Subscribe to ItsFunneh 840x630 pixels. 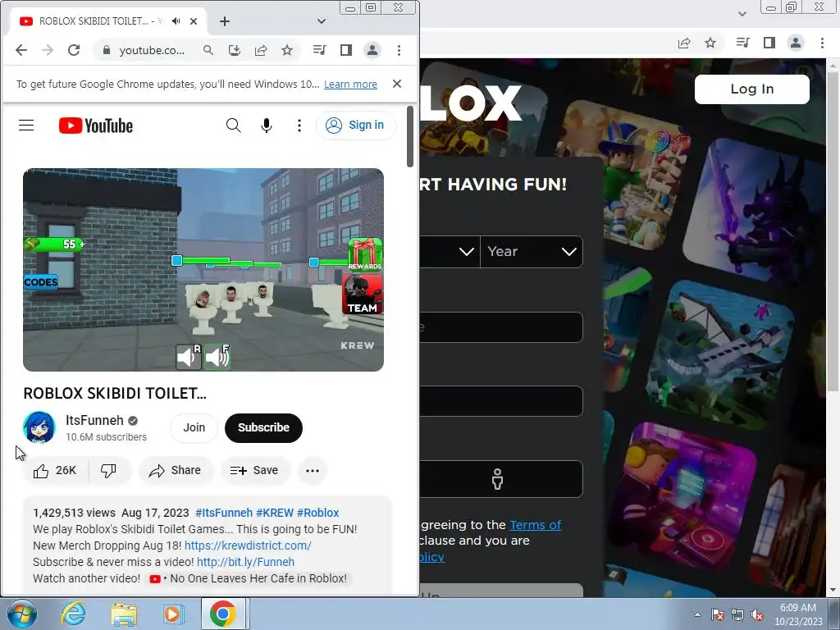click(263, 427)
